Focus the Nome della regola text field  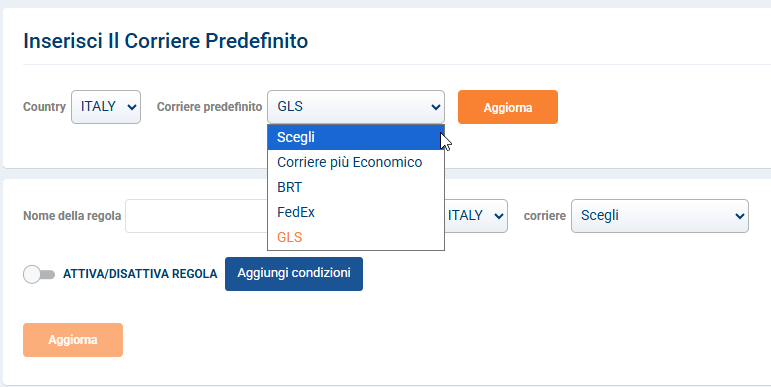196,216
